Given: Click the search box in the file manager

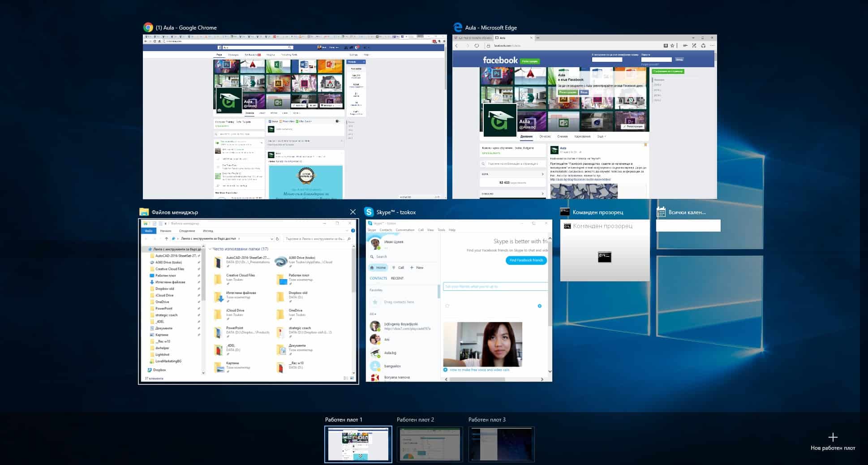Looking at the screenshot, I should pyautogui.click(x=317, y=239).
